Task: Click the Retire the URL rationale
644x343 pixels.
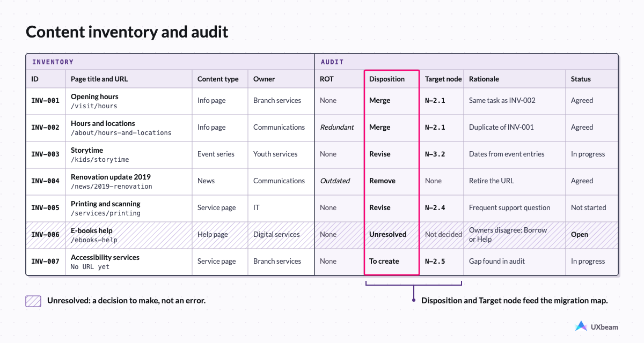Action: (x=492, y=181)
